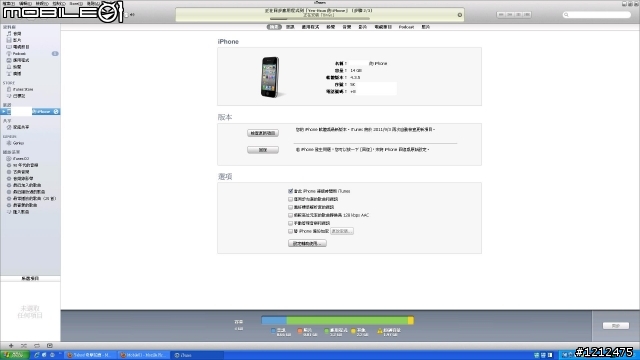Click the green apps segment of capacity bar

click(347, 320)
